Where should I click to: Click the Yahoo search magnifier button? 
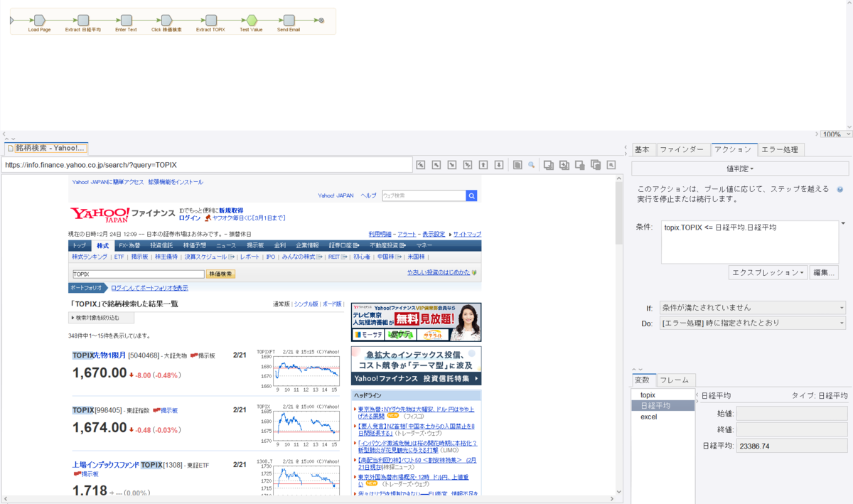pyautogui.click(x=471, y=195)
